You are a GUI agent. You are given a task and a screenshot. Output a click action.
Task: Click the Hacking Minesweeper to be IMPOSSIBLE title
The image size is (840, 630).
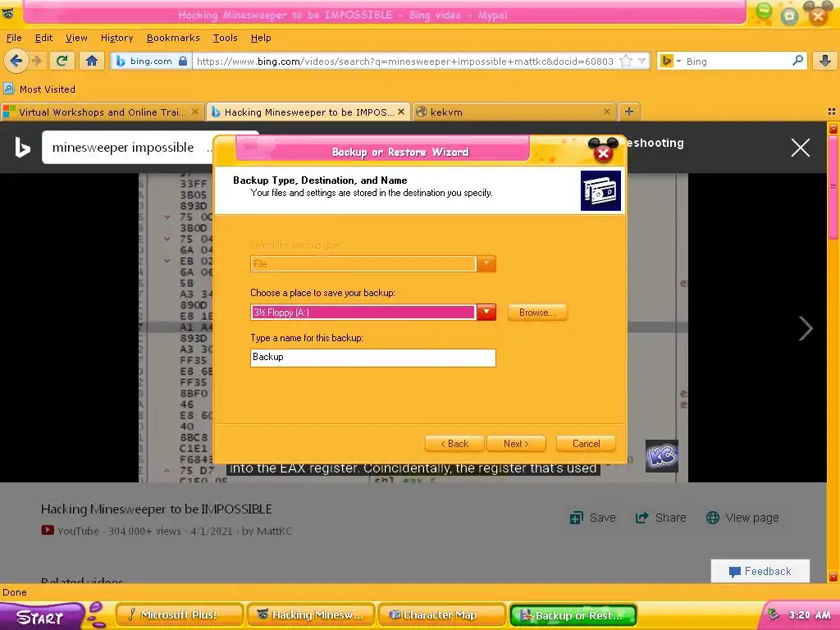(157, 509)
